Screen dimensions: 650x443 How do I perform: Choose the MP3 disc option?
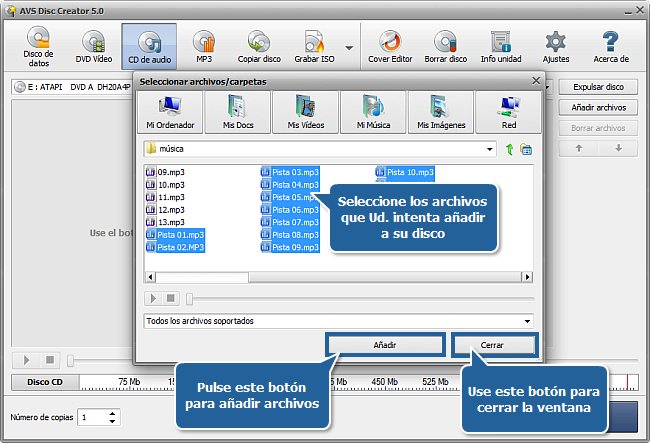pyautogui.click(x=204, y=46)
